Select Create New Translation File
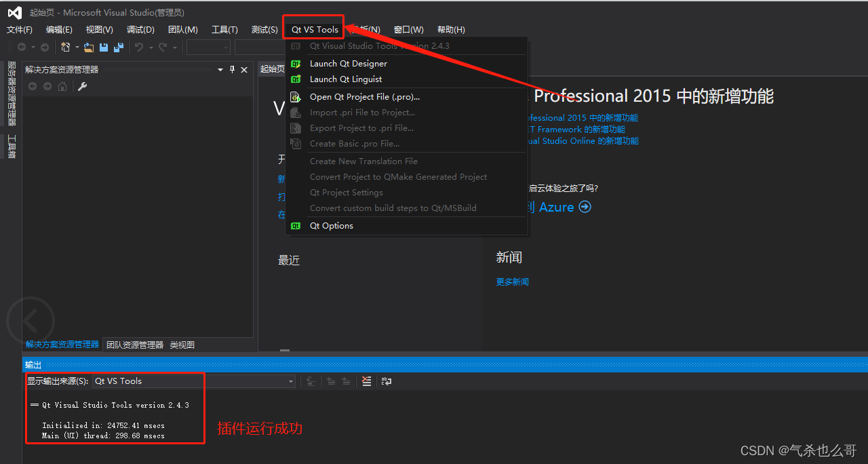 [x=363, y=161]
